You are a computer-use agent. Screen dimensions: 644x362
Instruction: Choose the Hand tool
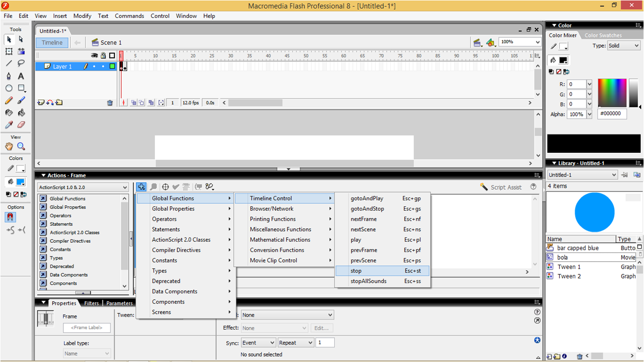click(9, 146)
